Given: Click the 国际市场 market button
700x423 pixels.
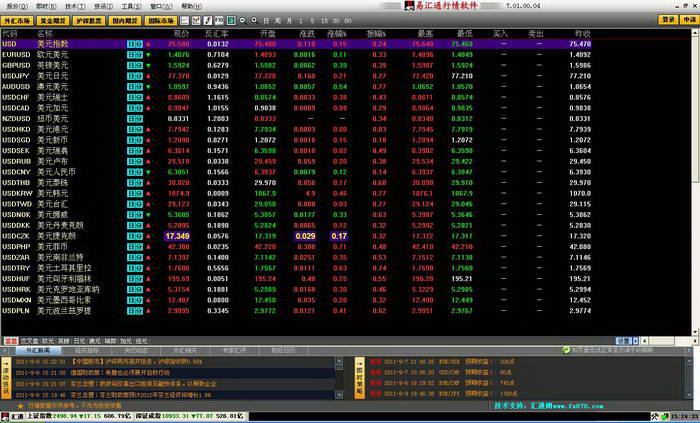Looking at the screenshot, I should pyautogui.click(x=161, y=21).
